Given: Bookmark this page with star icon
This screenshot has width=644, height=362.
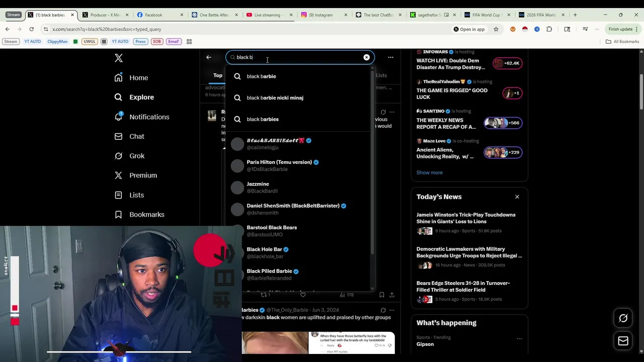Looking at the screenshot, I should 496,29.
